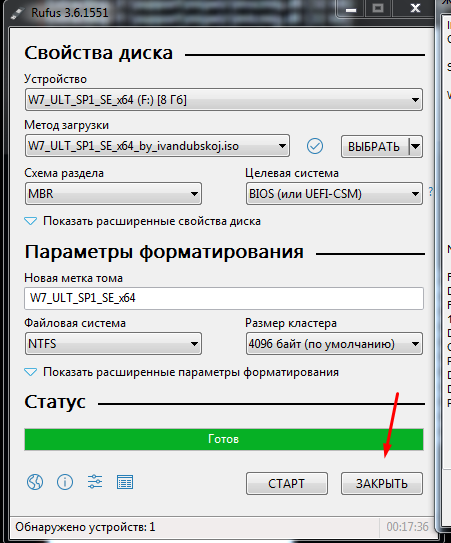Click the checksum checkmark circle icon

(315, 146)
